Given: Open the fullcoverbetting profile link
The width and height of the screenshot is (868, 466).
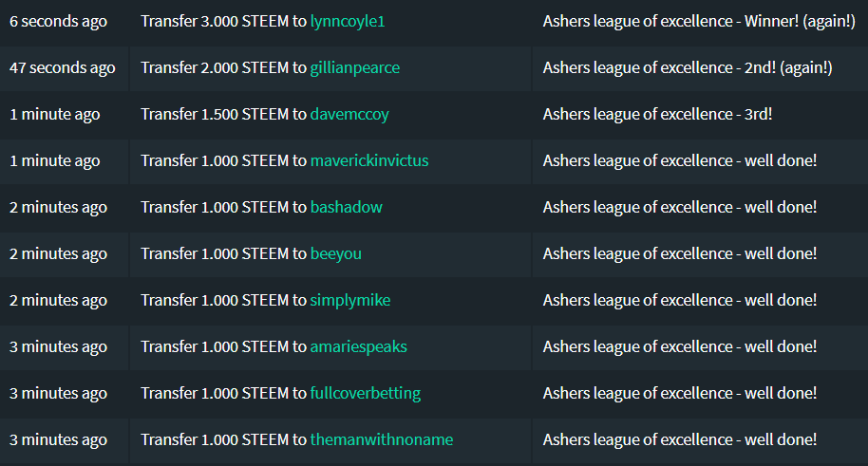Looking at the screenshot, I should pos(366,394).
